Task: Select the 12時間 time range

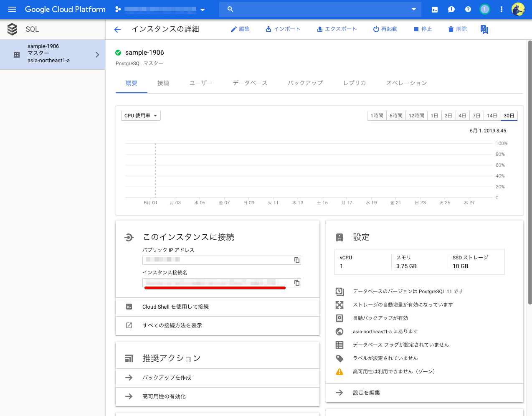Action: click(416, 116)
